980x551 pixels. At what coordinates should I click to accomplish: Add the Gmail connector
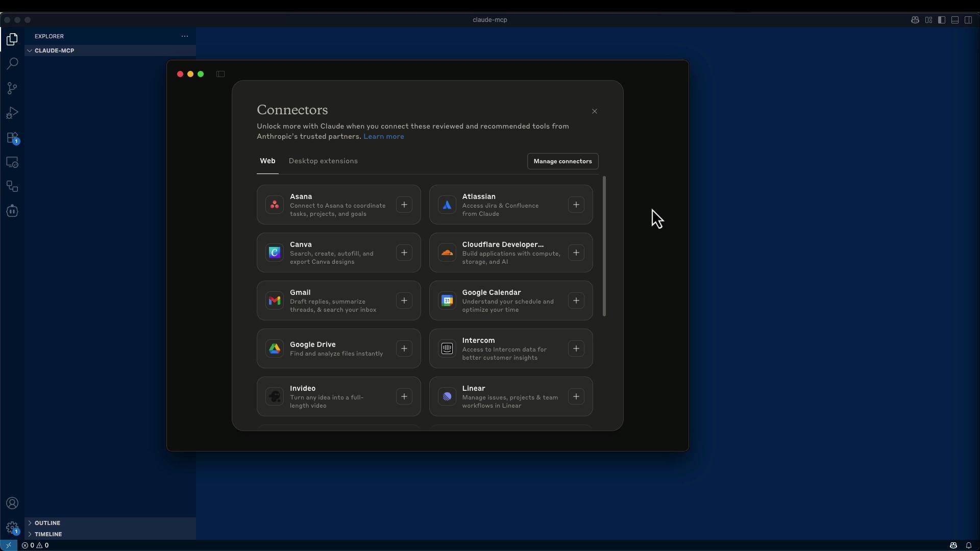[x=404, y=301]
